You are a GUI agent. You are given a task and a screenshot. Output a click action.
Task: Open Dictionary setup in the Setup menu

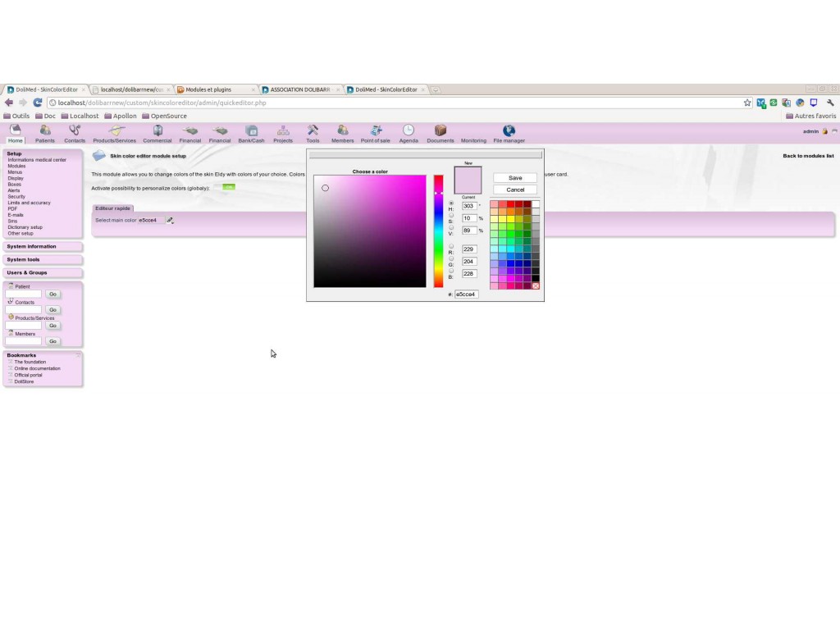click(x=25, y=227)
